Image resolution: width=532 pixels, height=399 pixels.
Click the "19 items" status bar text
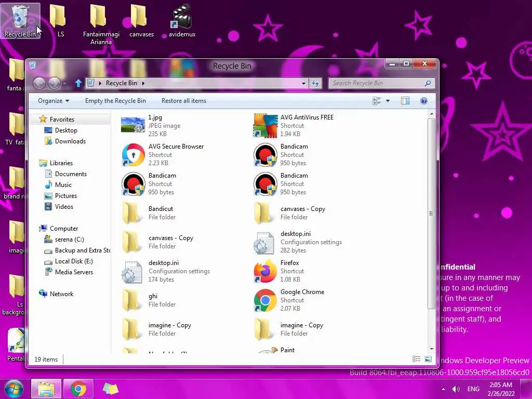46,360
